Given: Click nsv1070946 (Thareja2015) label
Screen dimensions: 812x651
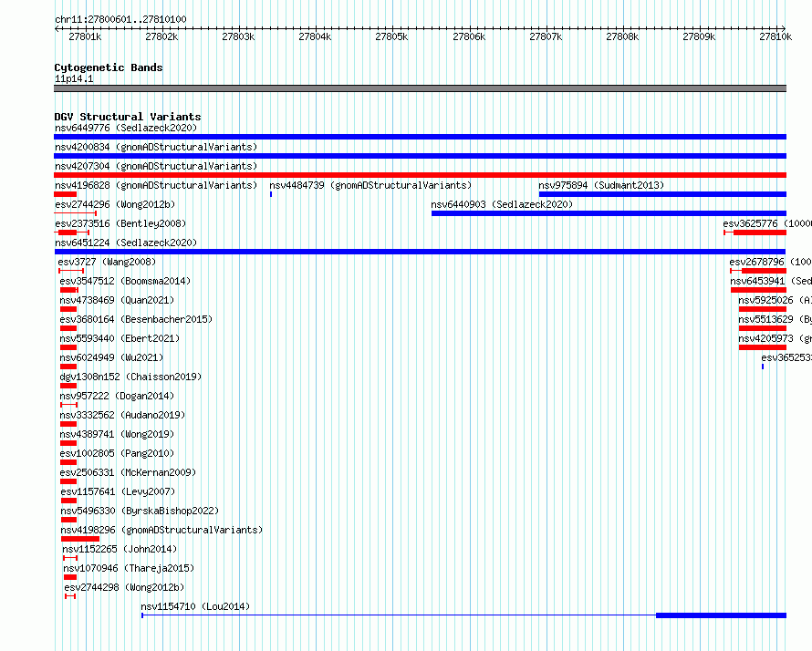Looking at the screenshot, I should (129, 568).
